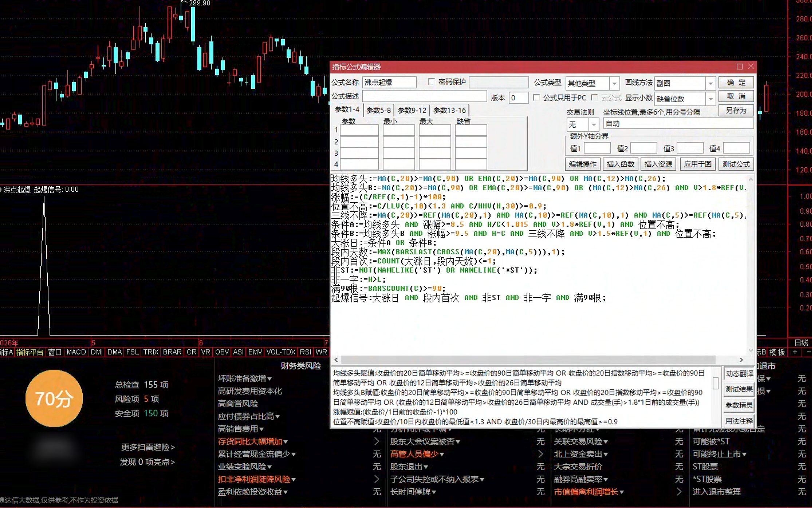Maximize the 指标公式编辑器 dialog

click(740, 67)
